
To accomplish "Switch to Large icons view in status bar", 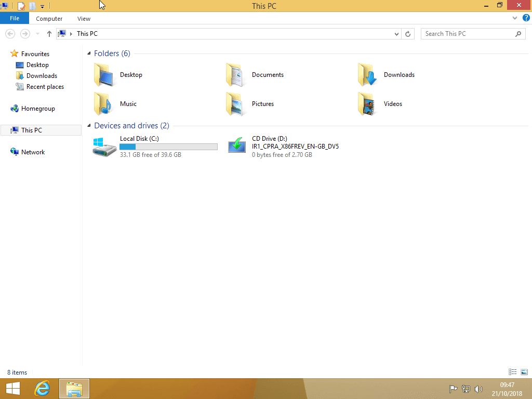I will pyautogui.click(x=524, y=372).
